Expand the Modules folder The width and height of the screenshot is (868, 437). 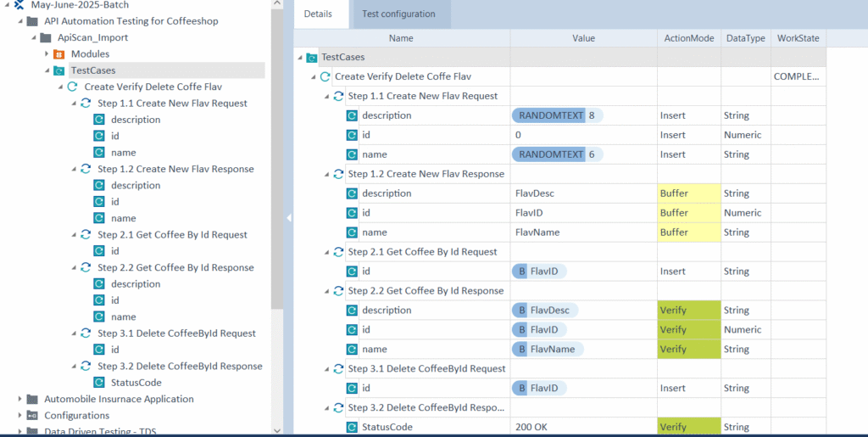47,54
